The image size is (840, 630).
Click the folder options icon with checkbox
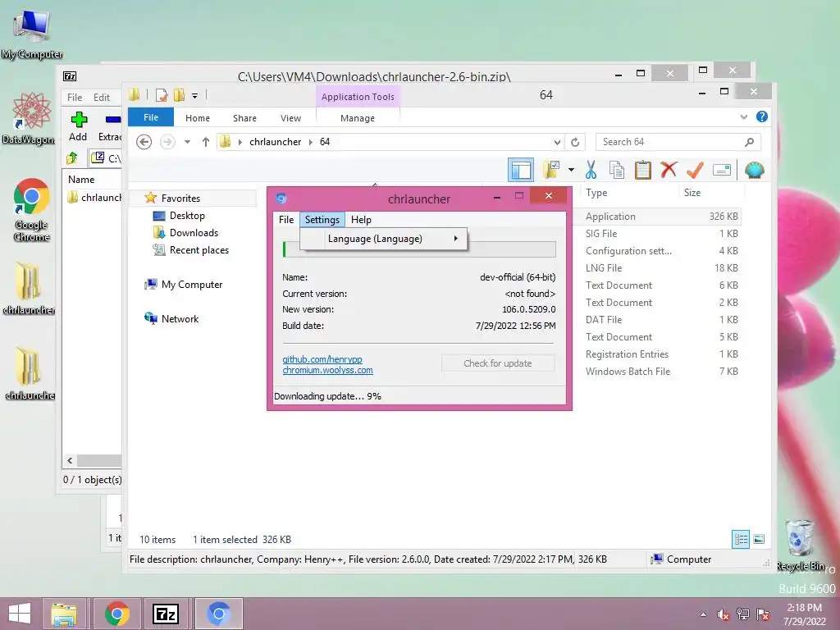(551, 170)
